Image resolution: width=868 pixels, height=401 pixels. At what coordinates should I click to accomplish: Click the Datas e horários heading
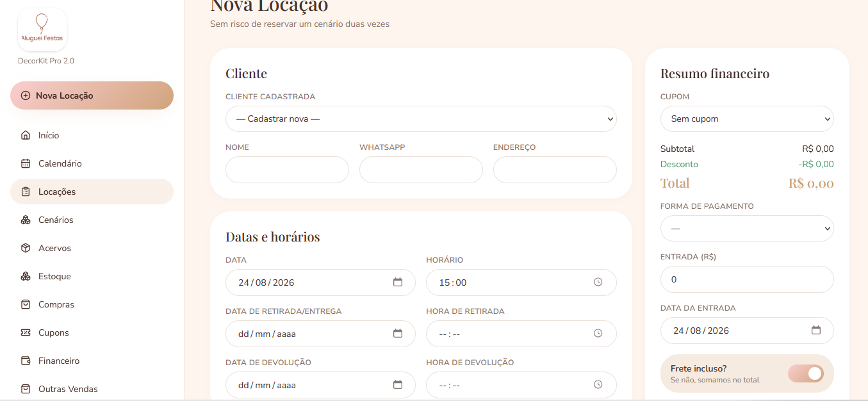(x=273, y=237)
